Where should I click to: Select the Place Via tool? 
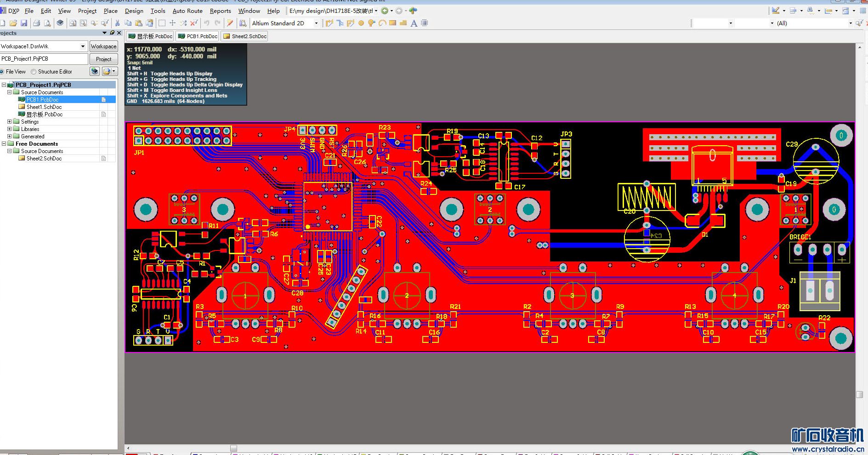point(372,23)
